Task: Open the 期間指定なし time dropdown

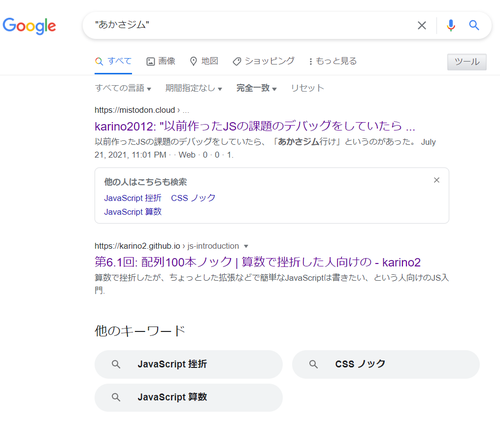Action: click(x=194, y=88)
